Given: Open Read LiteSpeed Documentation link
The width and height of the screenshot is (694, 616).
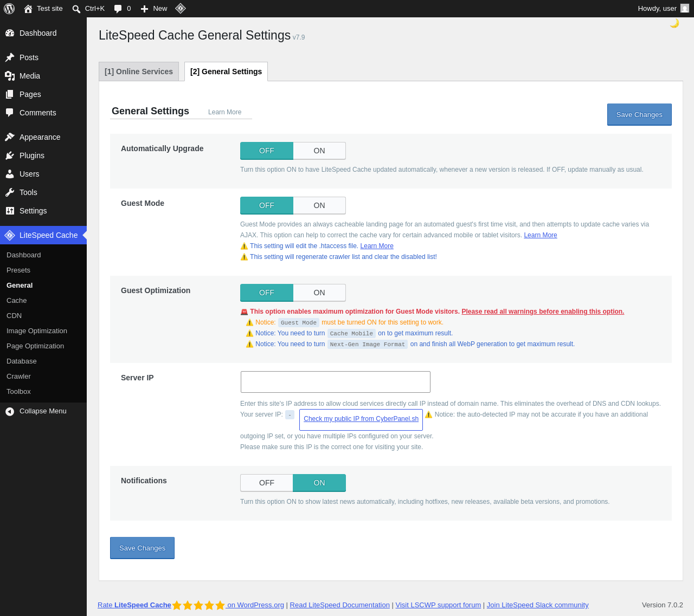Looking at the screenshot, I should click(340, 605).
